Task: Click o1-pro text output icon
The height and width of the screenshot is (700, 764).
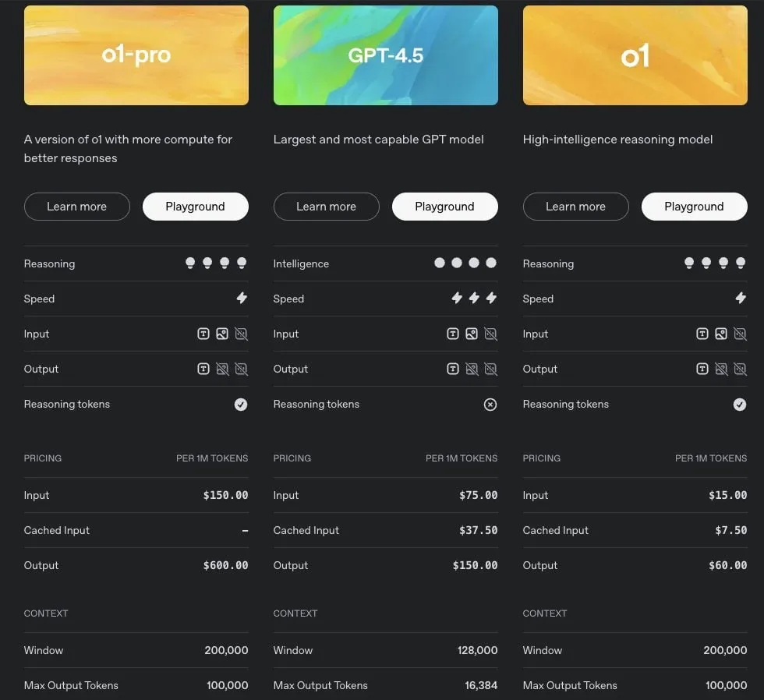Action: coord(203,369)
